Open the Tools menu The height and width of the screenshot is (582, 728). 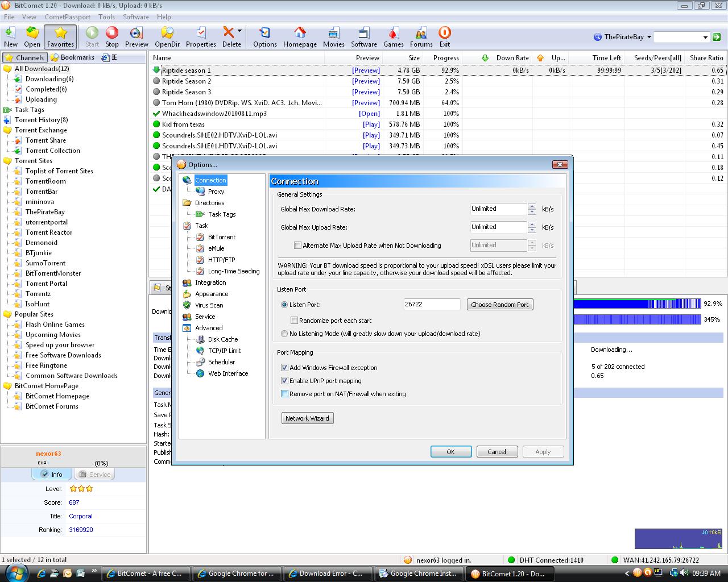106,17
